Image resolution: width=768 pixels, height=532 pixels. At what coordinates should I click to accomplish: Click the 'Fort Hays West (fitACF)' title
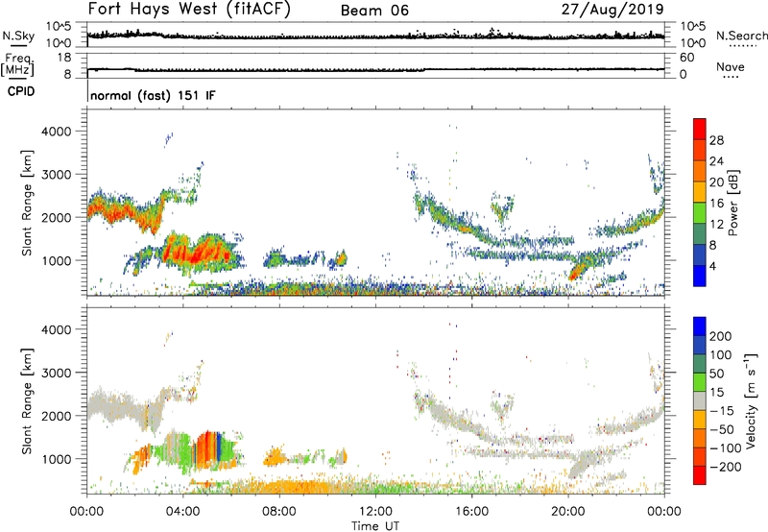coord(189,9)
